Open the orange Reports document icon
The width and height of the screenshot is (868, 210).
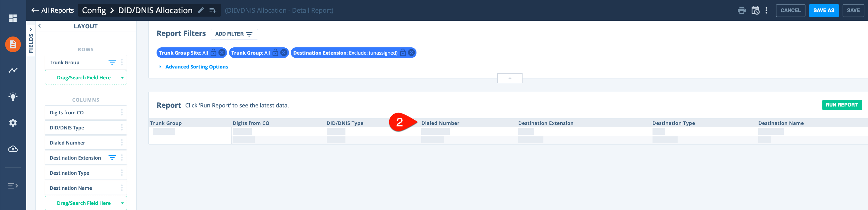click(13, 44)
